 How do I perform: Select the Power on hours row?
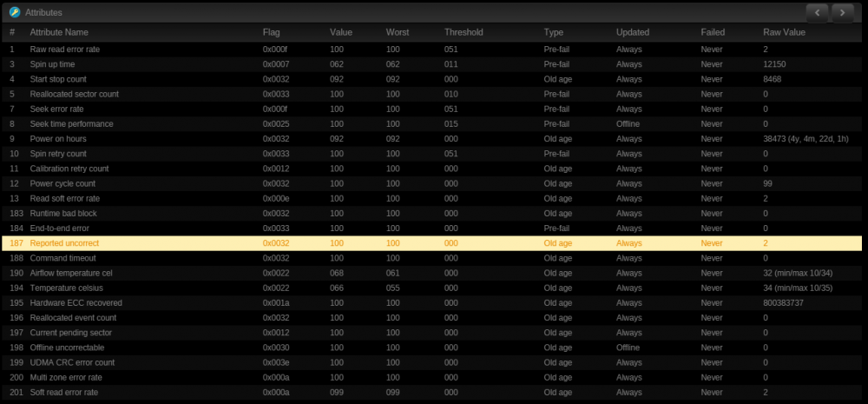tap(431, 139)
